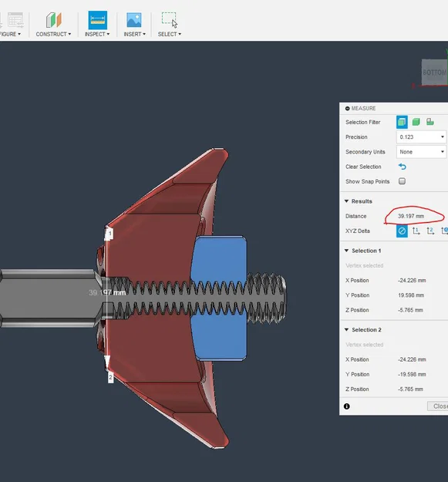Choose face/edge/vertex selection filter icon

(x=402, y=122)
